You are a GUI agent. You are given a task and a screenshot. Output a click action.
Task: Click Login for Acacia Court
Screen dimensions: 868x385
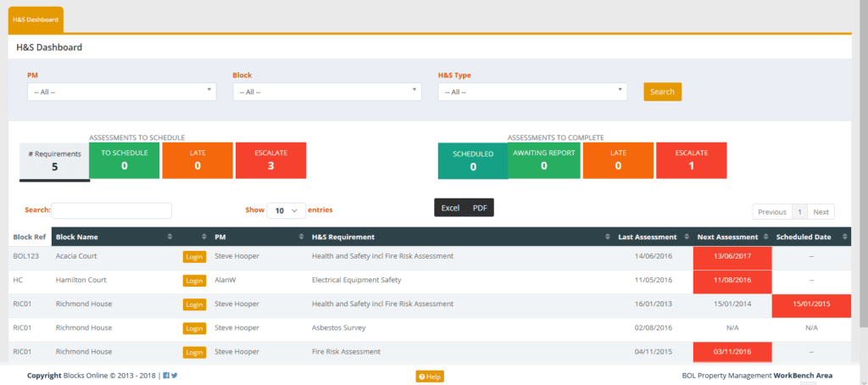coord(194,256)
